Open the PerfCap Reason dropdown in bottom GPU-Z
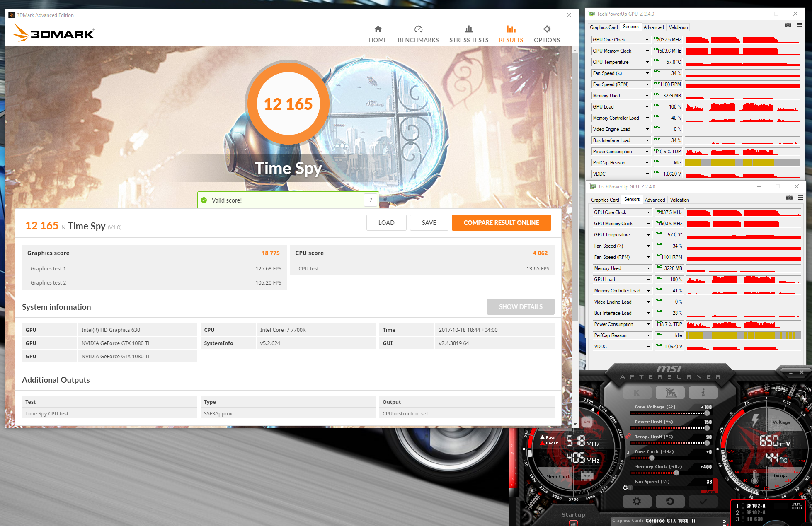The image size is (812, 526). pyautogui.click(x=648, y=335)
